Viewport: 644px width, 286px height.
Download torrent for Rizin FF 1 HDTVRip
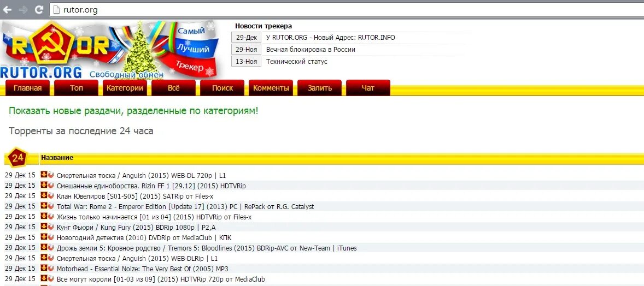44,185
